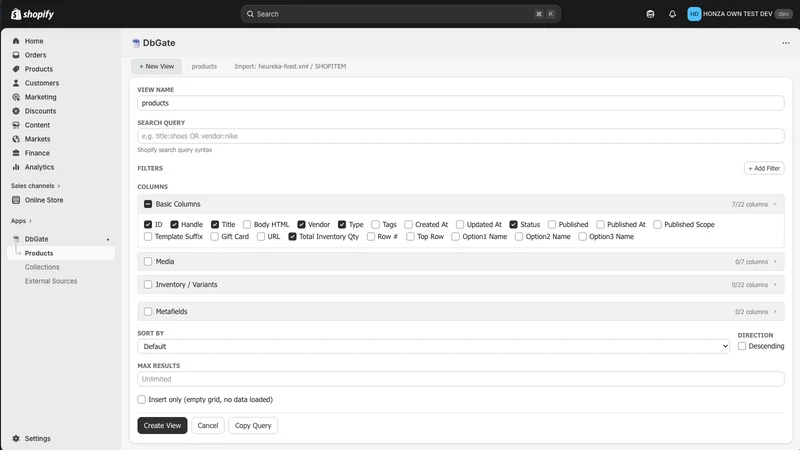Open Shopify search query syntax link
The image size is (800, 450).
click(x=174, y=149)
